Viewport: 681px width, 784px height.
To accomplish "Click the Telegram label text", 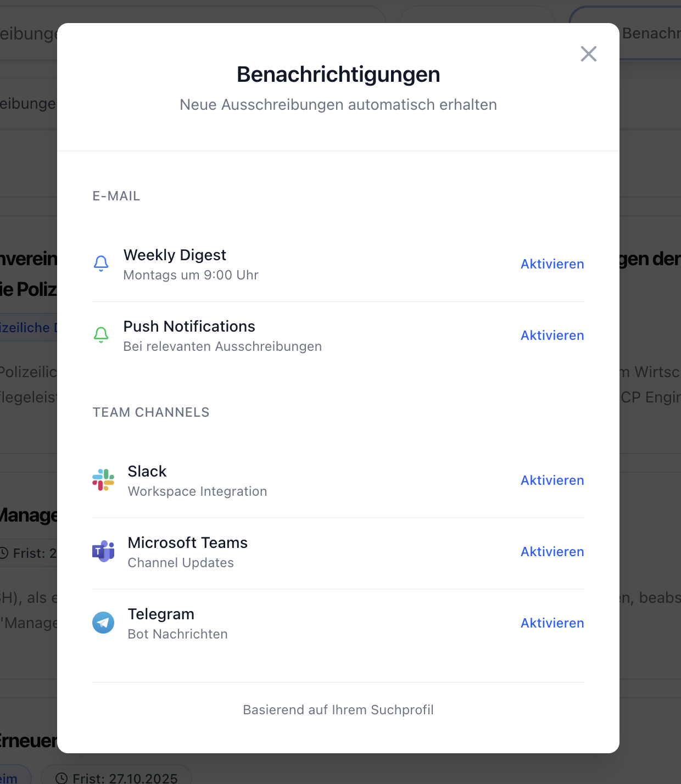I will click(x=161, y=614).
